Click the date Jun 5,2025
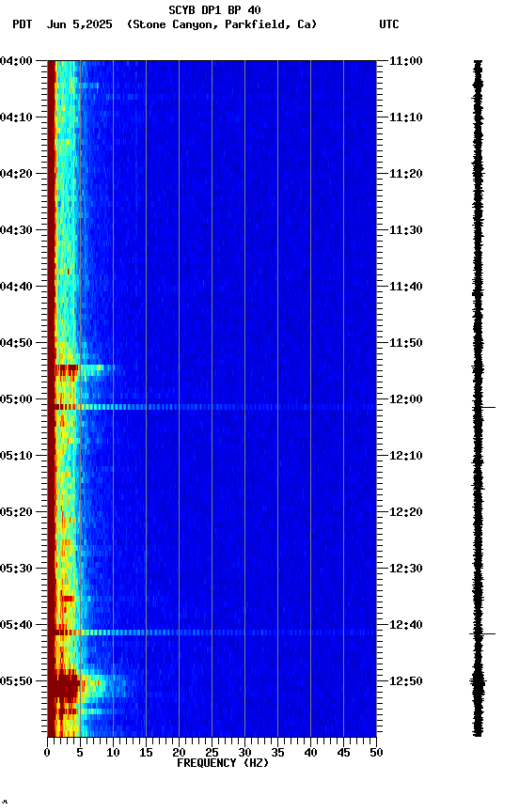 tap(79, 24)
